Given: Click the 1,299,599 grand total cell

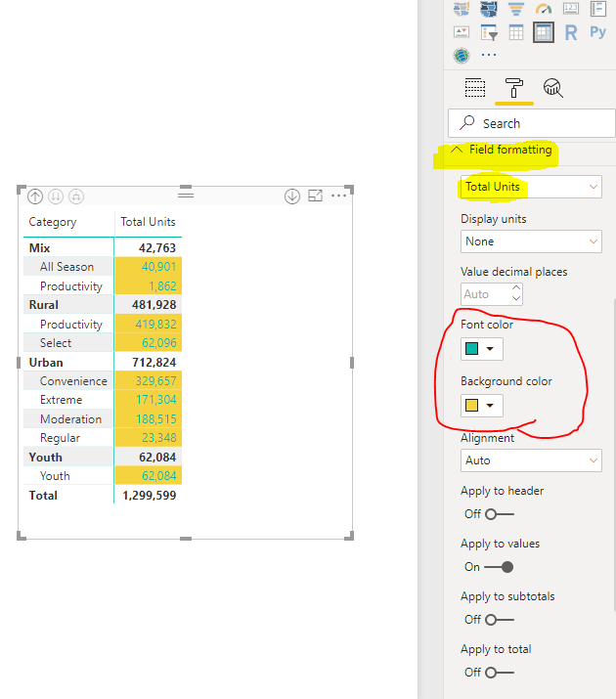Looking at the screenshot, I should coord(150,496).
